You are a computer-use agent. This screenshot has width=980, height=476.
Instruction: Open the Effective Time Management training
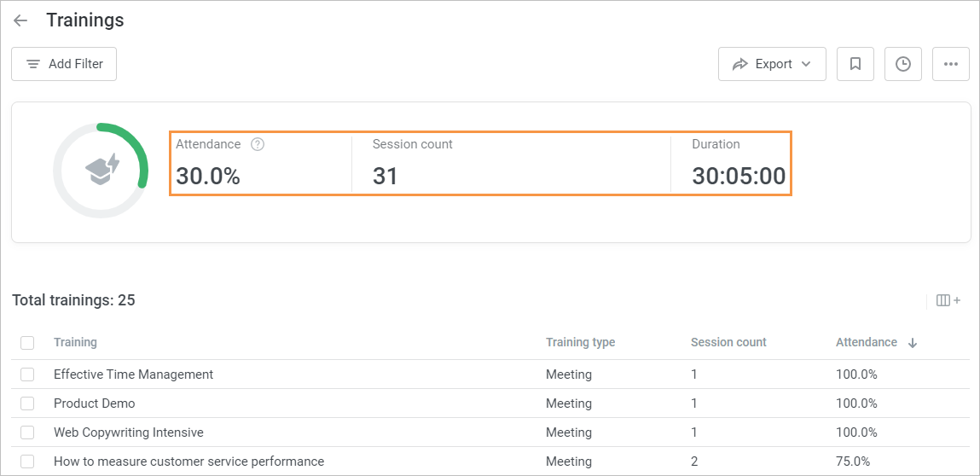pyautogui.click(x=133, y=374)
